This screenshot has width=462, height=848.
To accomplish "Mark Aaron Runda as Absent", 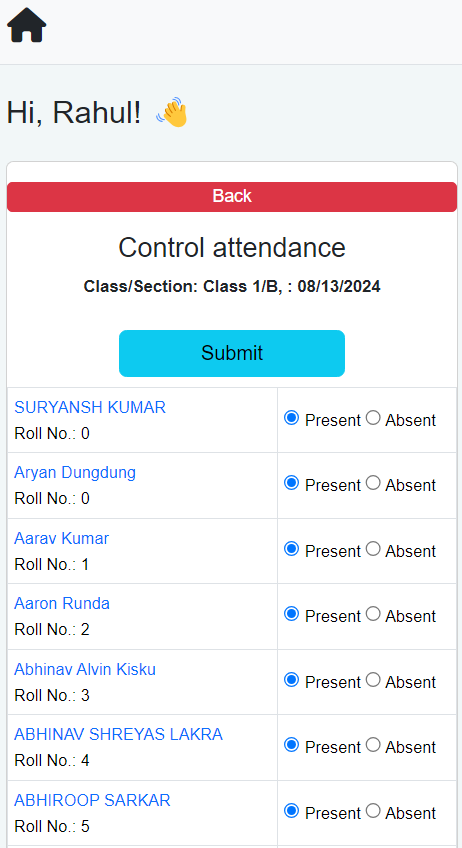I will click(373, 614).
